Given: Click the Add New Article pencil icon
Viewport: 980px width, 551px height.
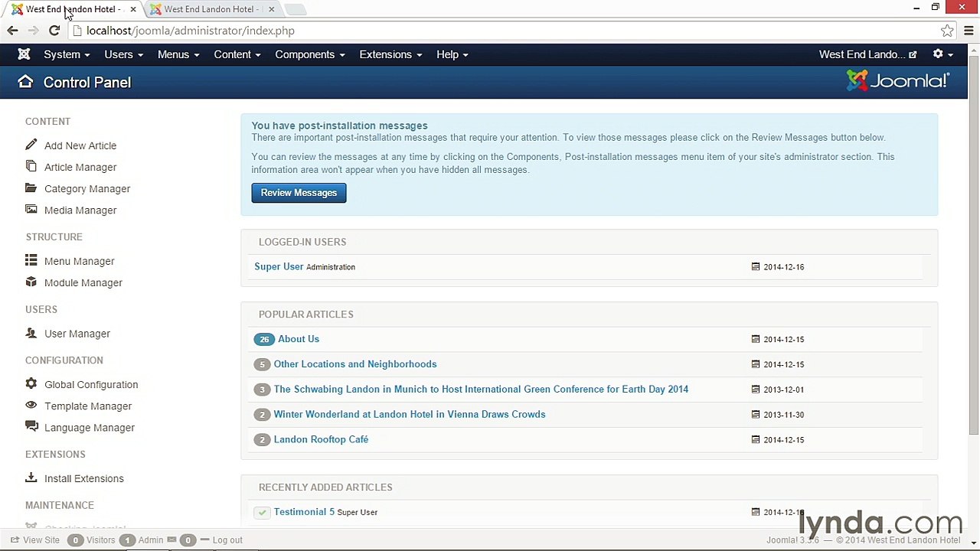Looking at the screenshot, I should (31, 145).
